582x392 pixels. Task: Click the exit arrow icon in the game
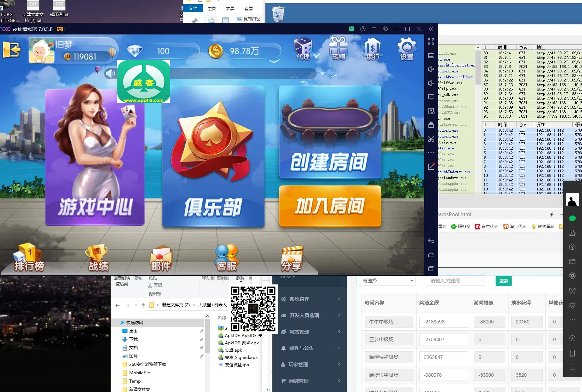tap(12, 50)
